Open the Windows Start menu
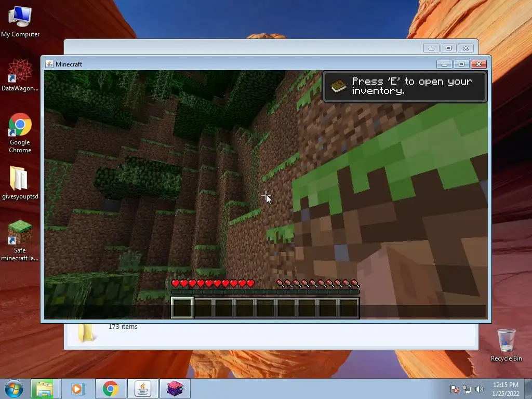This screenshot has height=399, width=532. click(x=14, y=389)
